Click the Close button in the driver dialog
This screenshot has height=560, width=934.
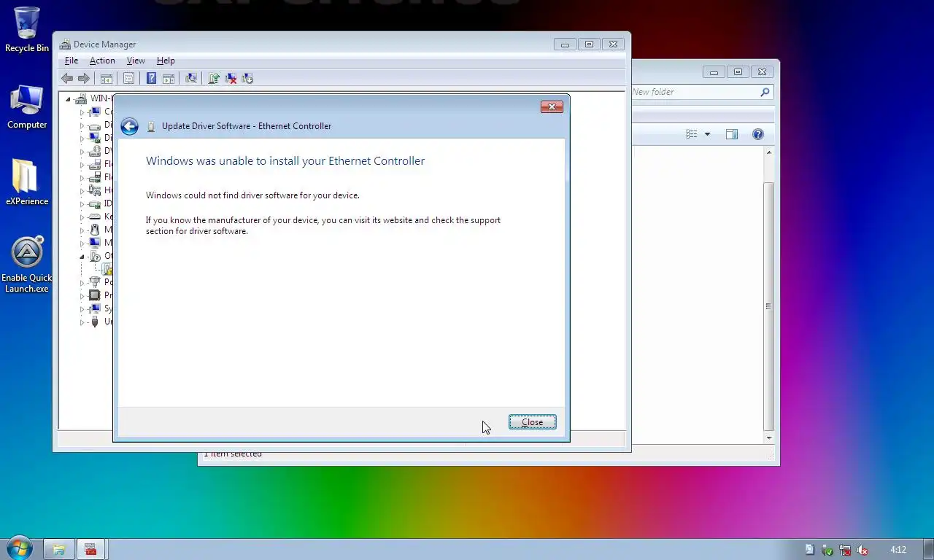[x=532, y=422]
